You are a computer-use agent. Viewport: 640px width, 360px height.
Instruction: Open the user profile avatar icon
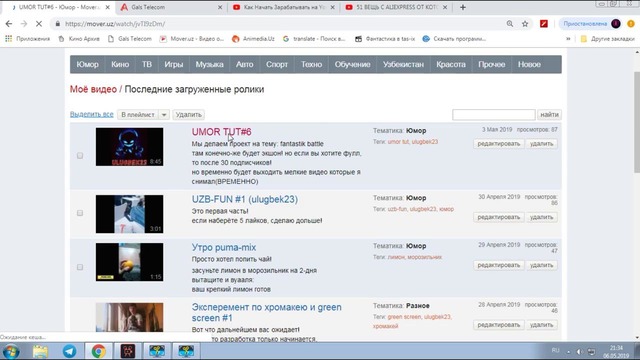(616, 24)
